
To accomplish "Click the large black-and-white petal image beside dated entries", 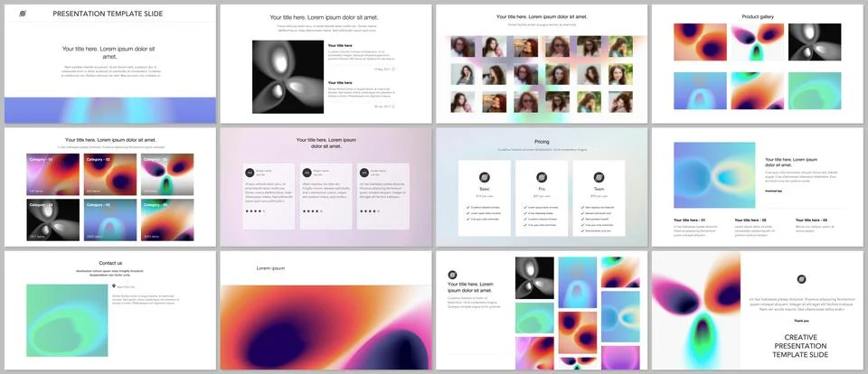I will (288, 77).
